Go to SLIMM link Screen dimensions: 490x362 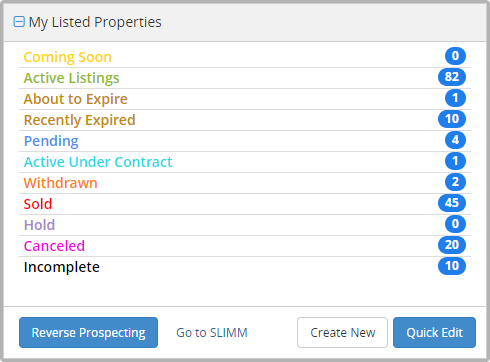pos(212,333)
